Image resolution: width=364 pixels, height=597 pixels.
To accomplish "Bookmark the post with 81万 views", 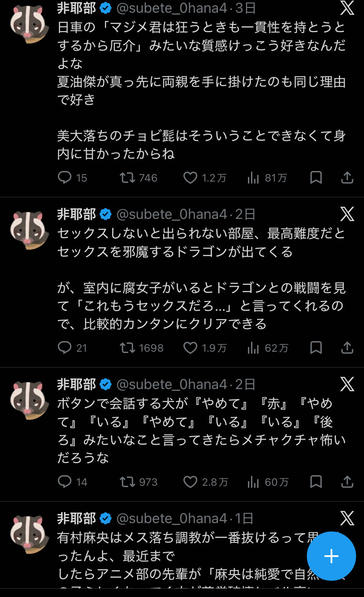I will pyautogui.click(x=316, y=178).
